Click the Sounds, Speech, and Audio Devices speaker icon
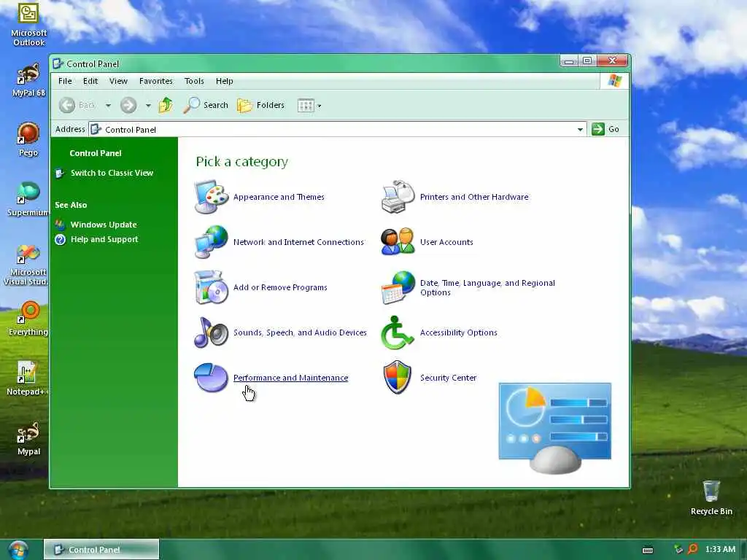This screenshot has height=560, width=747. (212, 332)
